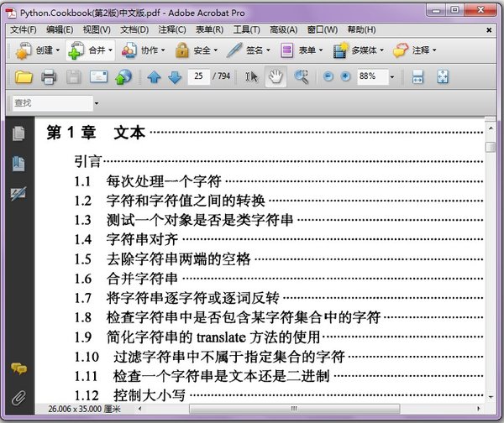Open the 文件(F) menu
Viewport: 504px width, 423px height.
click(x=24, y=30)
